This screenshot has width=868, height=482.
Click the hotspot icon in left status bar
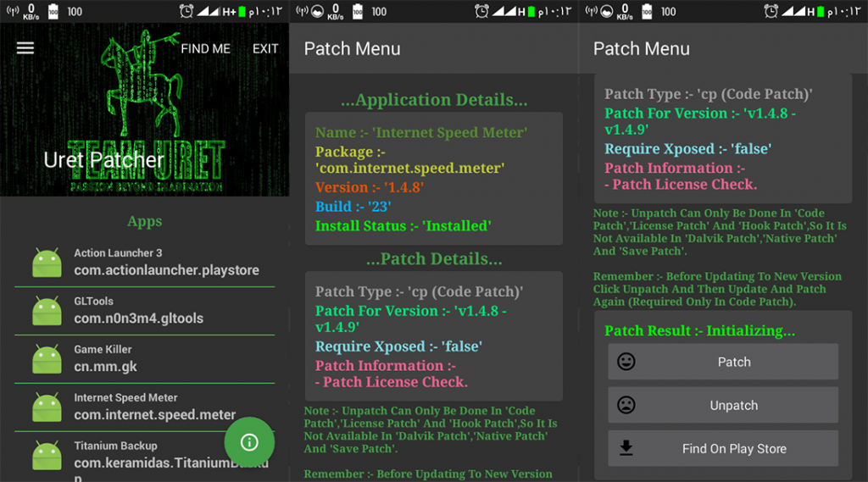point(13,11)
